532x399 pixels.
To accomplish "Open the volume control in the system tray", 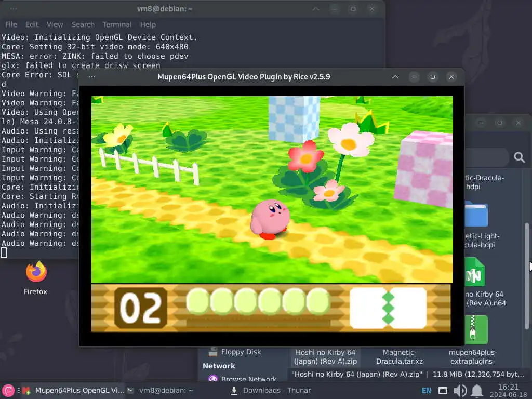I will pyautogui.click(x=460, y=391).
